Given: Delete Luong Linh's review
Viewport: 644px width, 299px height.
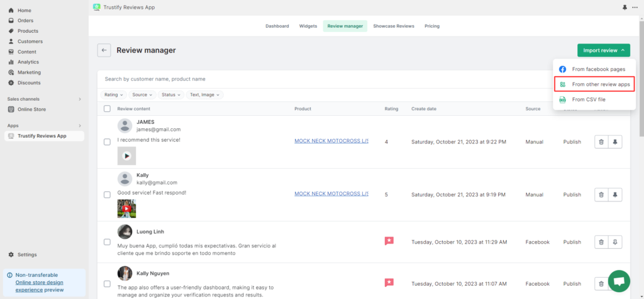Looking at the screenshot, I should [601, 242].
